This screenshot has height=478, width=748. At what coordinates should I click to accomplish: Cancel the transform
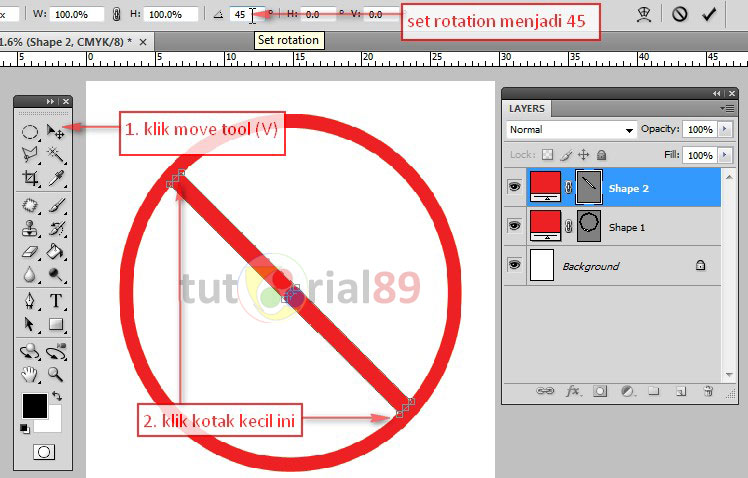click(x=680, y=14)
